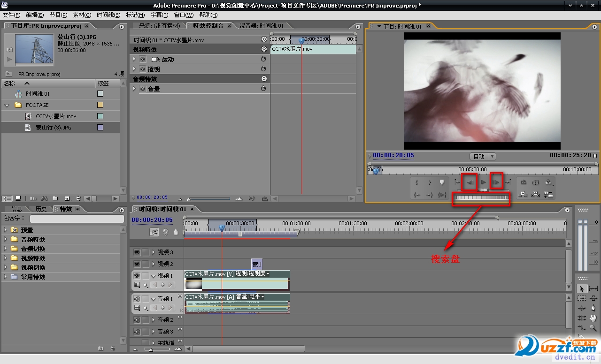Toggle the timeline snap magnet icon
The image size is (601, 364).
tap(154, 232)
